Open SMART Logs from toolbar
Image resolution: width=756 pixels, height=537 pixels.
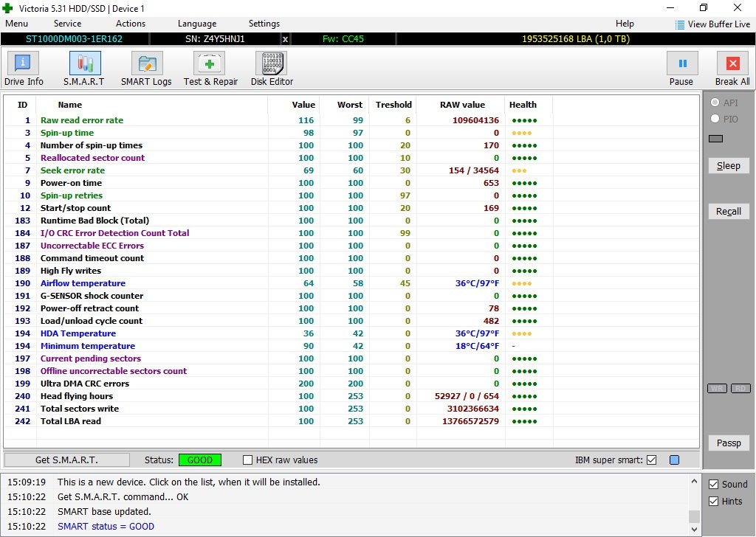(x=146, y=69)
